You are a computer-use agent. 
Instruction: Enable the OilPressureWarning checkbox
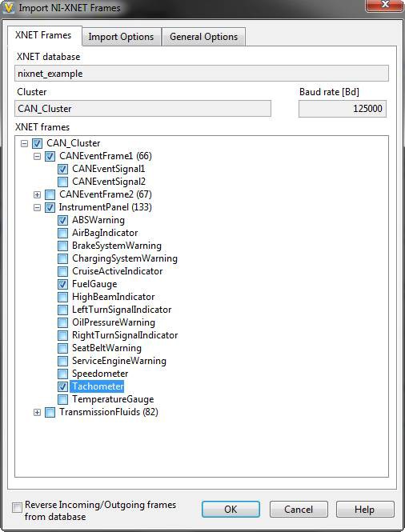[x=62, y=323]
